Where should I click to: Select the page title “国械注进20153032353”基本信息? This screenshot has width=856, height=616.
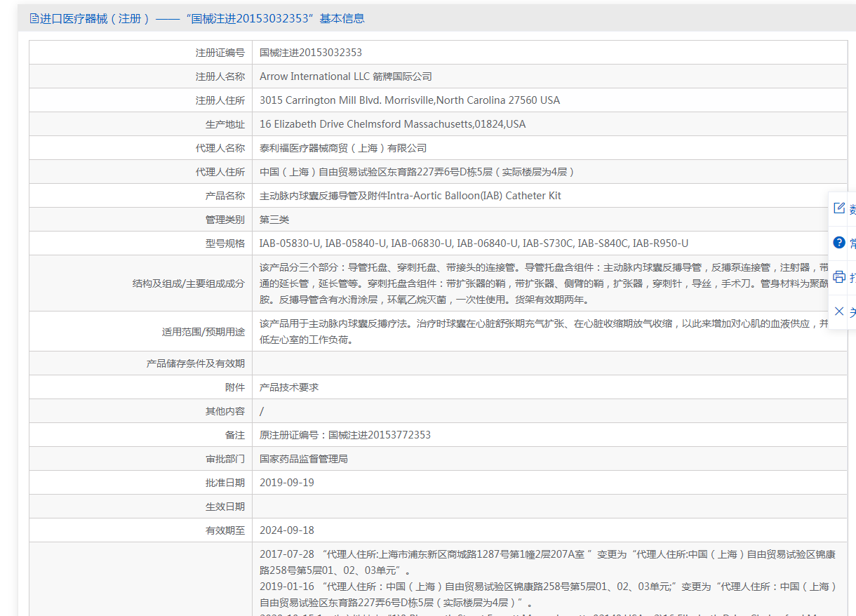[x=276, y=19]
